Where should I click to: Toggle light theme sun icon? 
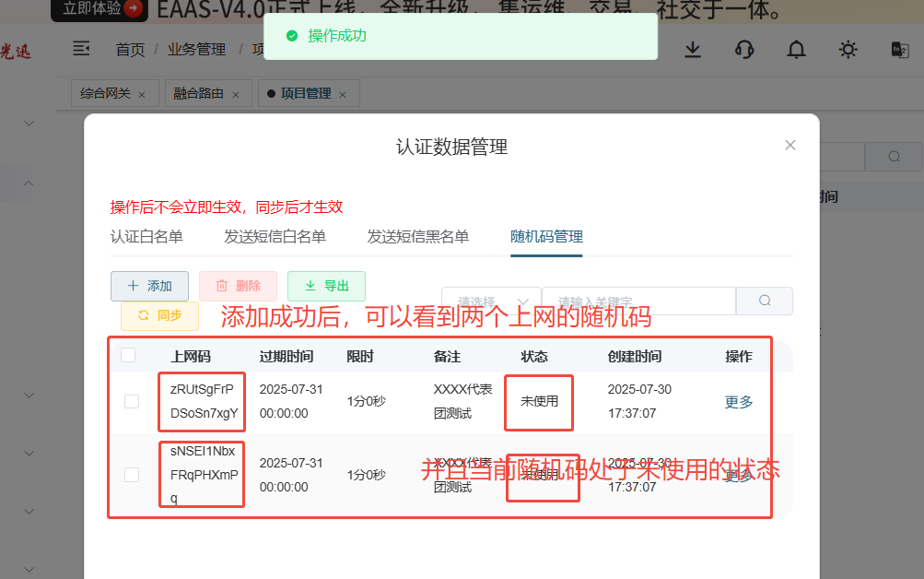[848, 49]
